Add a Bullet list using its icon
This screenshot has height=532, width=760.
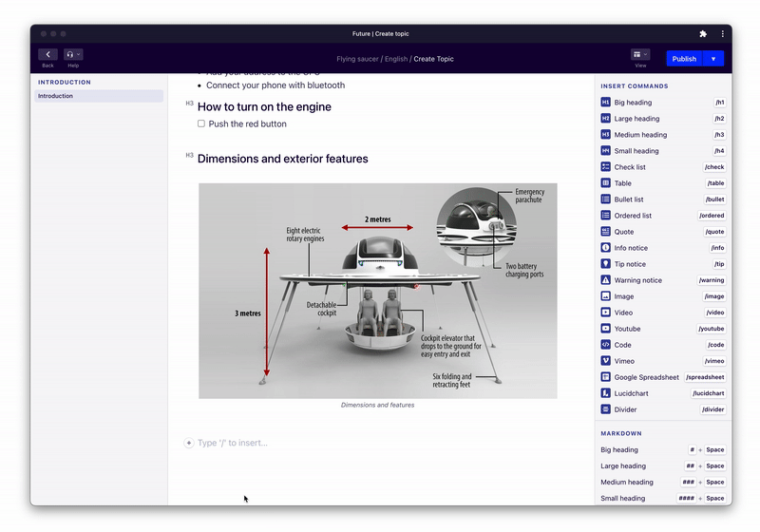[605, 199]
